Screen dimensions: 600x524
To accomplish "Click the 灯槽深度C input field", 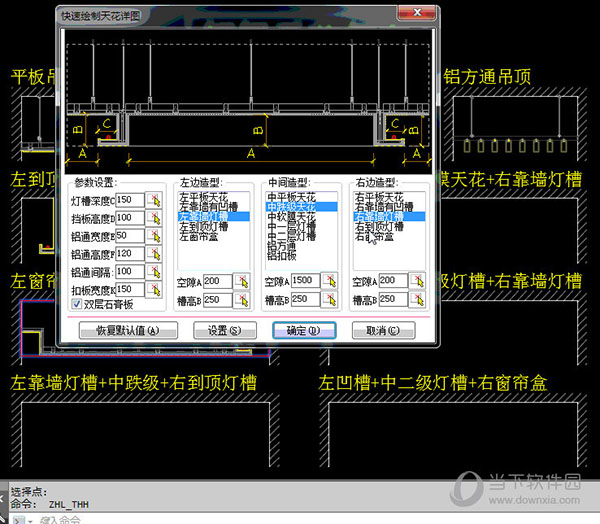I will pyautogui.click(x=130, y=200).
